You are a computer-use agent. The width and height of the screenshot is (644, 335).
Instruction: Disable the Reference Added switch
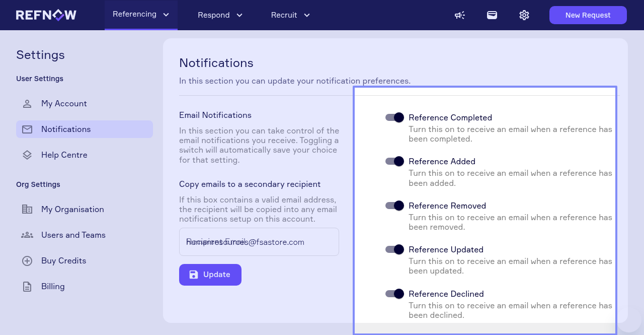(394, 161)
